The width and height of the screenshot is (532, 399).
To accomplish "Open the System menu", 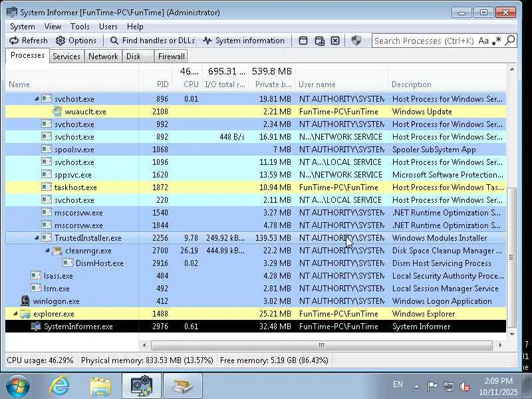I will coord(23,27).
